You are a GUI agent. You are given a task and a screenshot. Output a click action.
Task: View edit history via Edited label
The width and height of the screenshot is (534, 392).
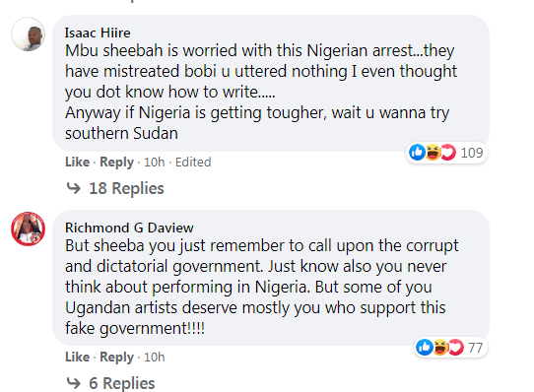(x=193, y=163)
